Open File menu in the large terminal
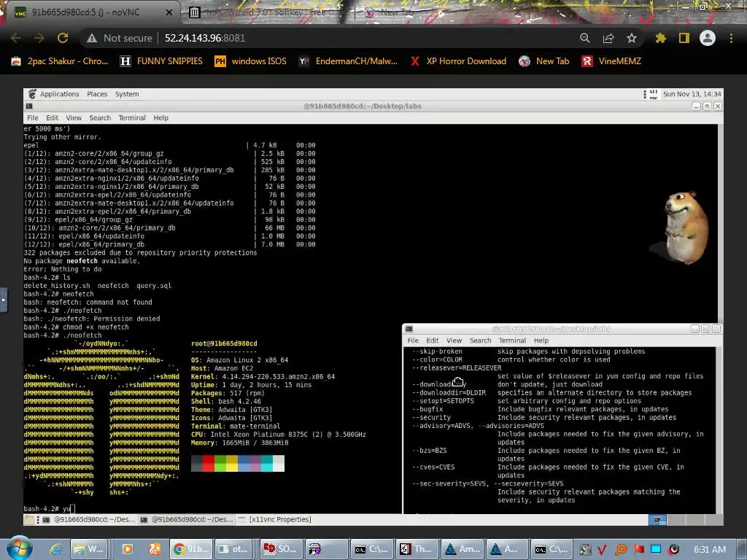The height and width of the screenshot is (560, 747). tap(33, 117)
